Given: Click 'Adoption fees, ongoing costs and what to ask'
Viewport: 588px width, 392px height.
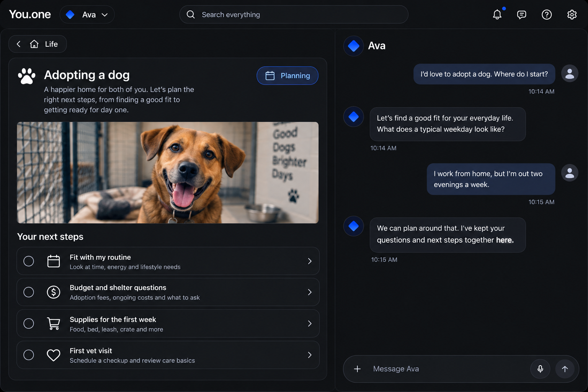Looking at the screenshot, I should click(135, 297).
